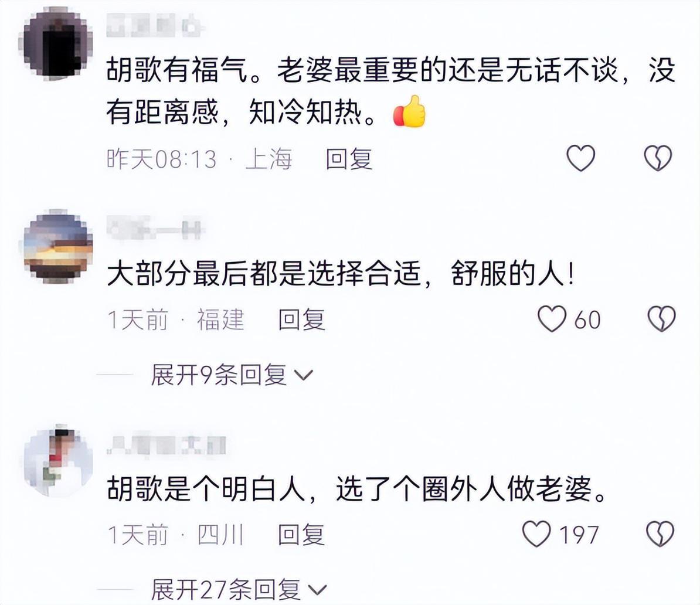The image size is (700, 605).
Task: Open the third commenter's white avatar
Action: coord(58,461)
